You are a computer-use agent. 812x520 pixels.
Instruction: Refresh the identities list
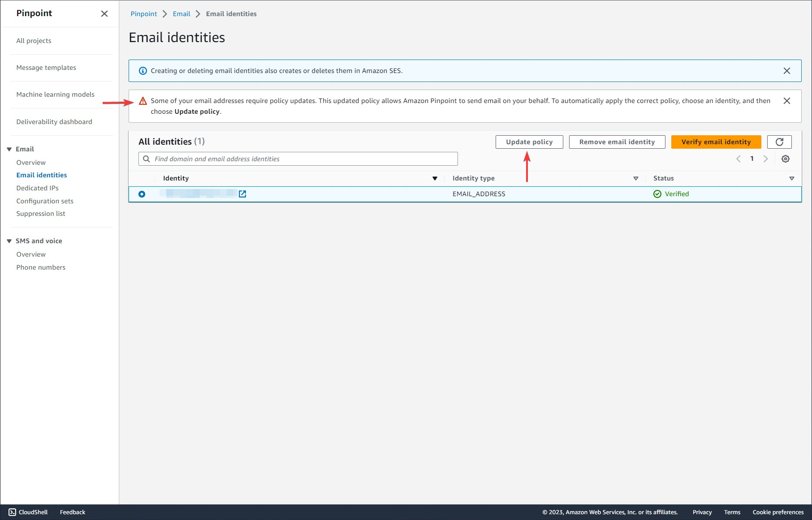click(779, 142)
